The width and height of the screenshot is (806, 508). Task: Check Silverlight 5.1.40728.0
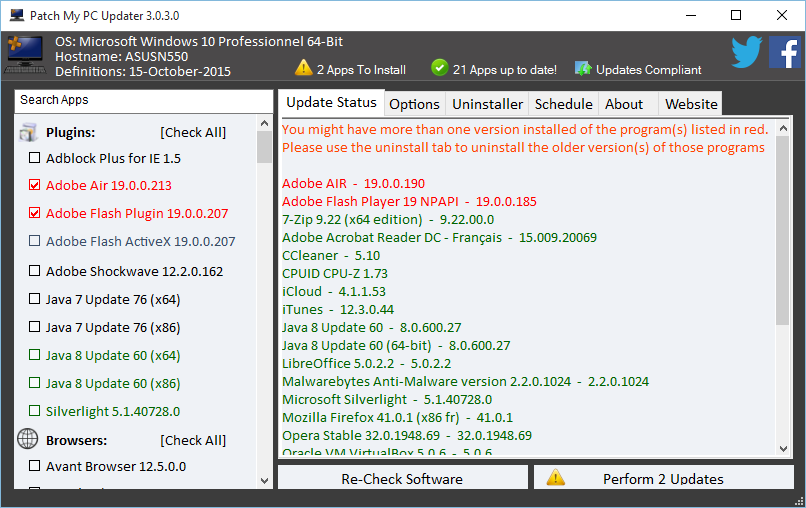pos(34,410)
